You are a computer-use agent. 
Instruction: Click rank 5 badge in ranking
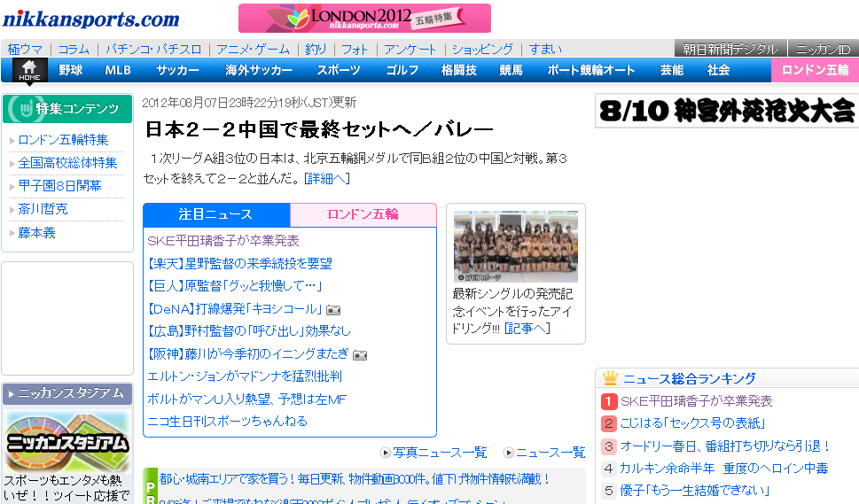(609, 491)
